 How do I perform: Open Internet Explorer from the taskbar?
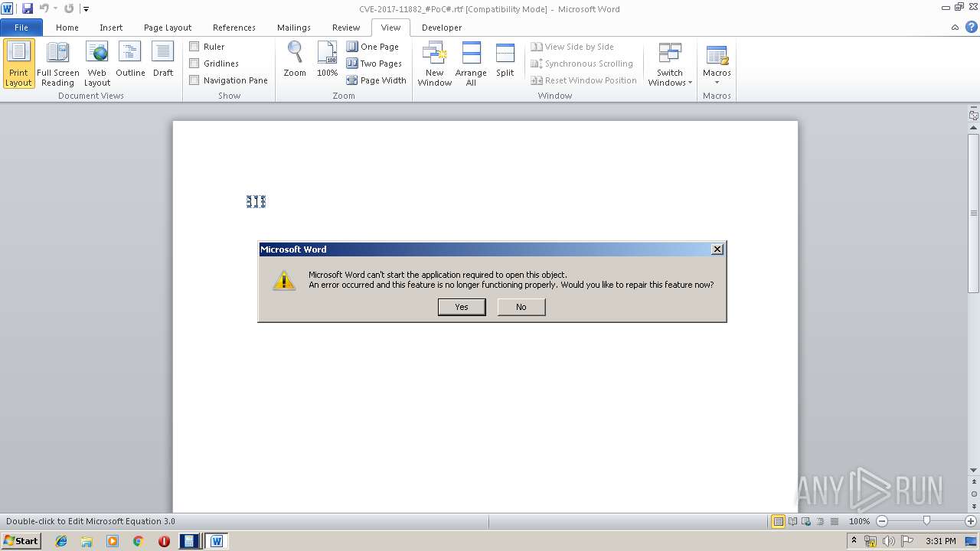pyautogui.click(x=61, y=541)
